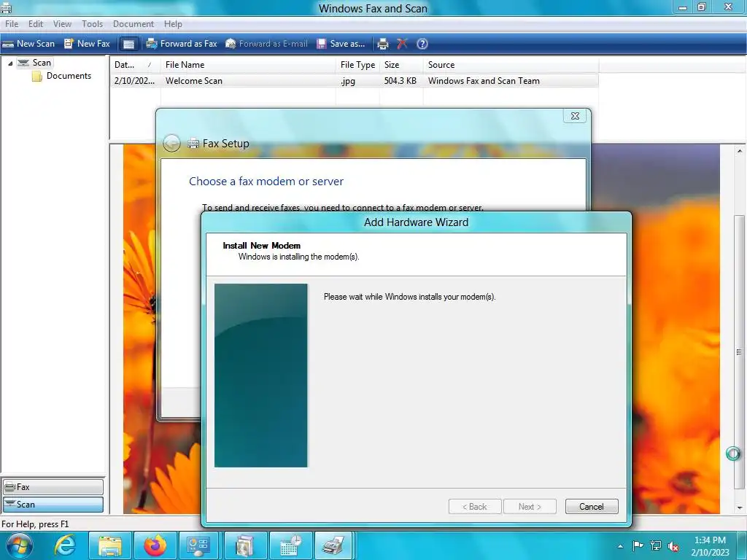Click the documents taskbar icon beside Control Panel
The height and width of the screenshot is (560, 747).
245,545
